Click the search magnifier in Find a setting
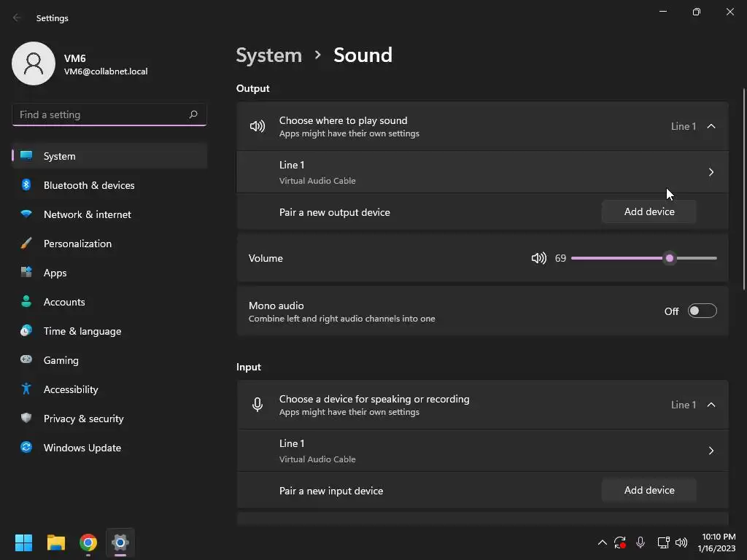This screenshot has height=560, width=747. point(193,114)
